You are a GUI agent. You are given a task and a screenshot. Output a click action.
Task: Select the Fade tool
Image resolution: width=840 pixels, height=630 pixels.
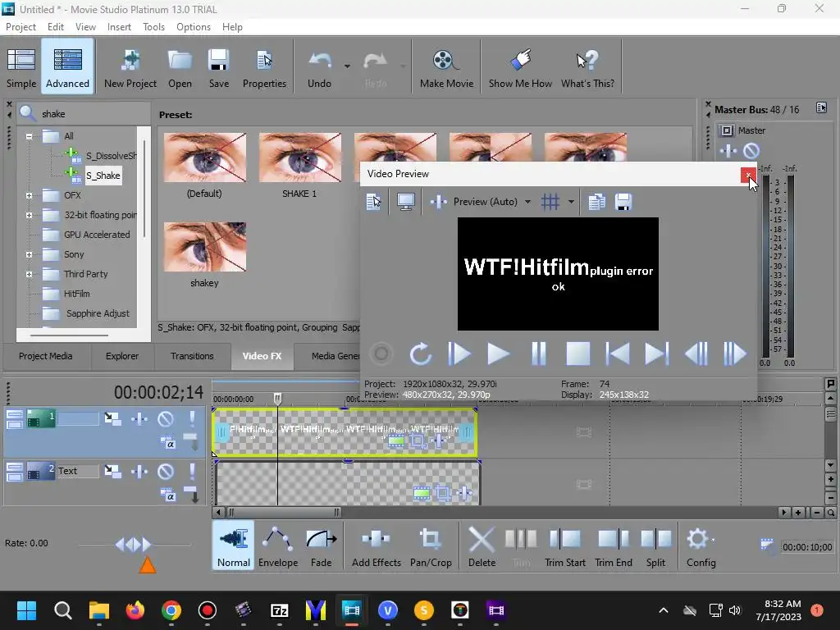click(321, 546)
